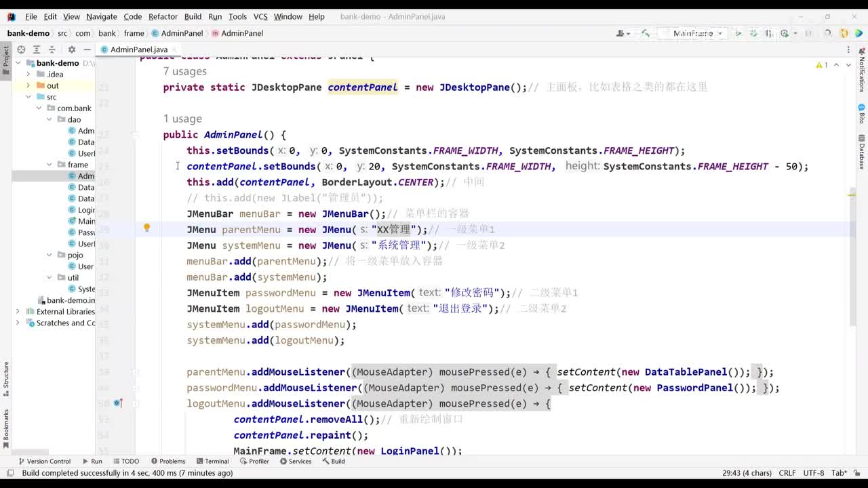The image size is (868, 488).
Task: Expand the .idea folder
Action: [x=28, y=75]
